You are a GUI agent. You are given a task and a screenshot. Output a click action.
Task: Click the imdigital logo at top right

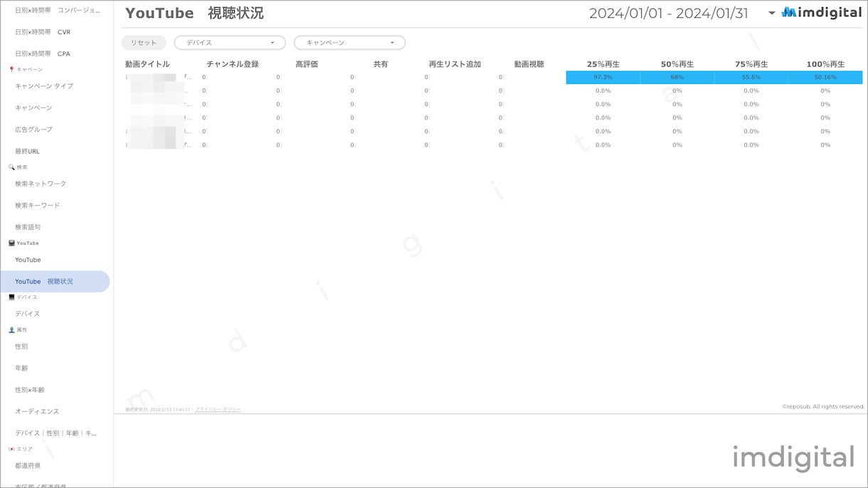pos(822,13)
